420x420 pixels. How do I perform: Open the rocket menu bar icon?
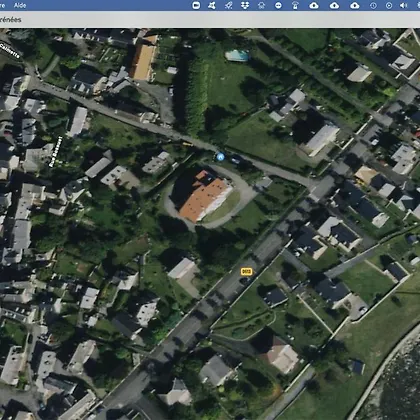[228, 5]
